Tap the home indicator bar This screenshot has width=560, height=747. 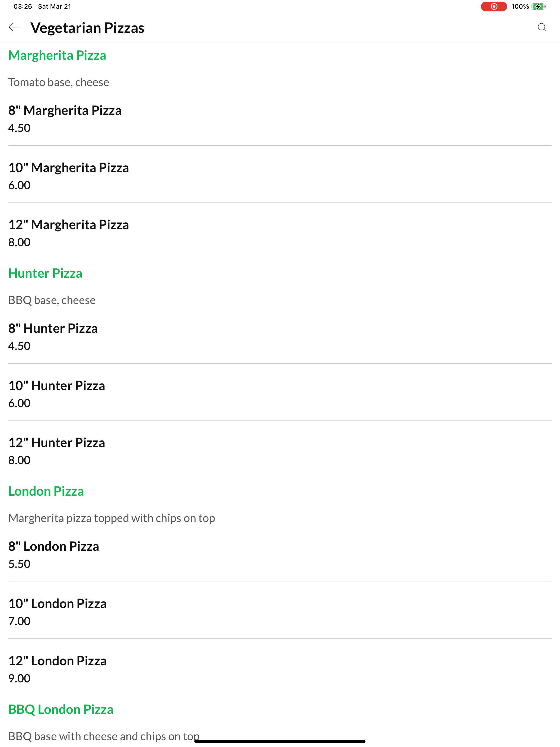[x=280, y=741]
